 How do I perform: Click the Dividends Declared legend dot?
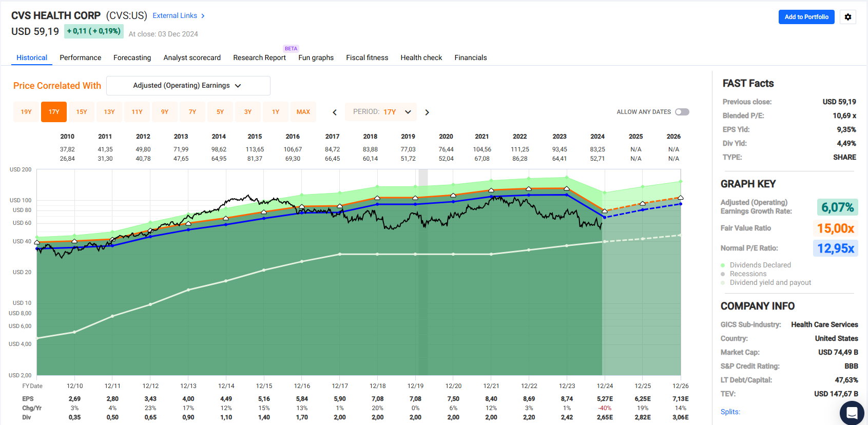[x=723, y=265]
